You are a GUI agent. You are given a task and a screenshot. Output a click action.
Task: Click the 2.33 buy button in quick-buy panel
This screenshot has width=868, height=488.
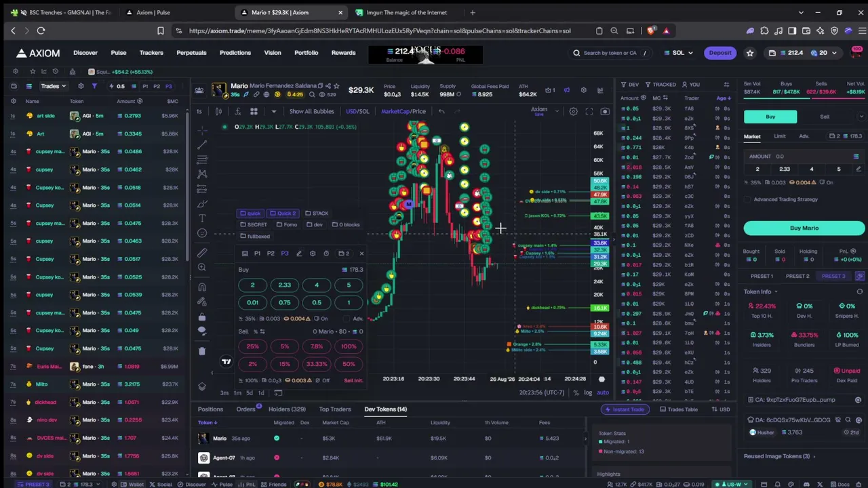click(x=284, y=285)
